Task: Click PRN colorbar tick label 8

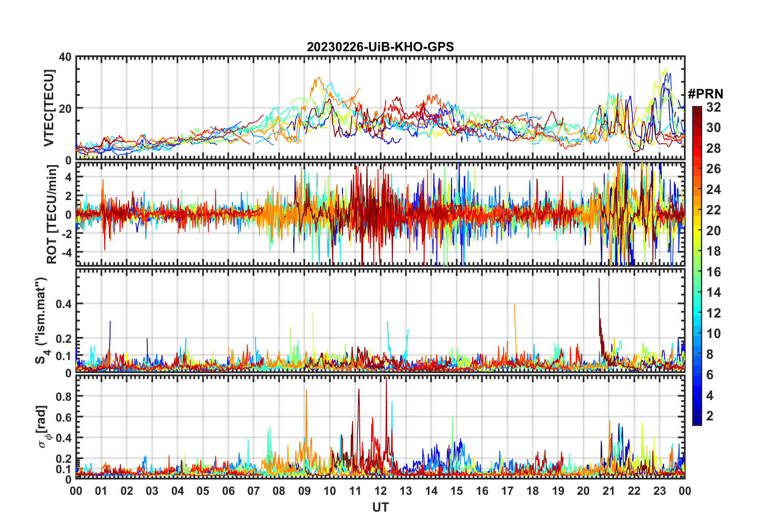Action: 710,354
